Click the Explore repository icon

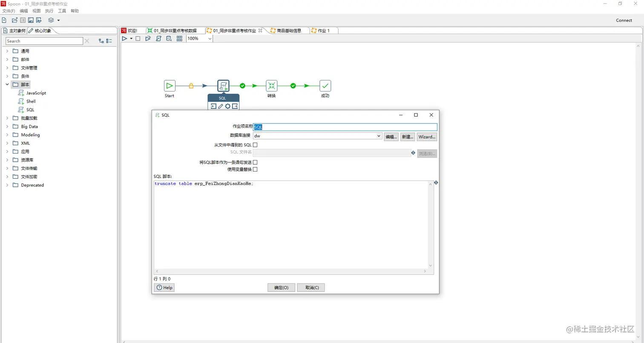tap(23, 20)
